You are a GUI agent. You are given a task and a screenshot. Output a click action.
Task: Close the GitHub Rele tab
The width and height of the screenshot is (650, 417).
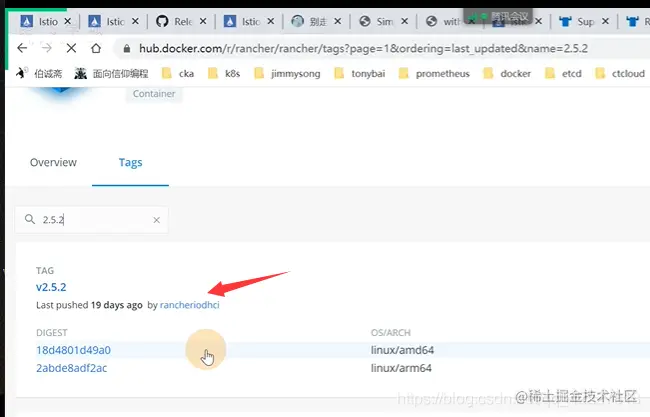pyautogui.click(x=203, y=21)
